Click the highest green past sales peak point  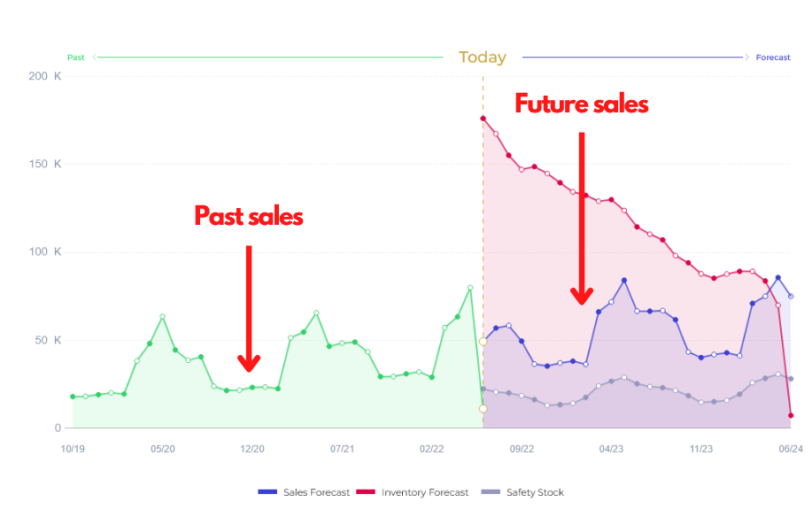tap(470, 288)
